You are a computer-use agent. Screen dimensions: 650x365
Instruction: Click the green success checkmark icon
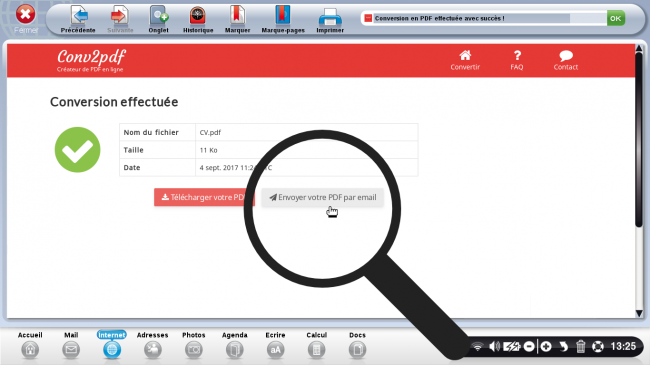(x=78, y=150)
